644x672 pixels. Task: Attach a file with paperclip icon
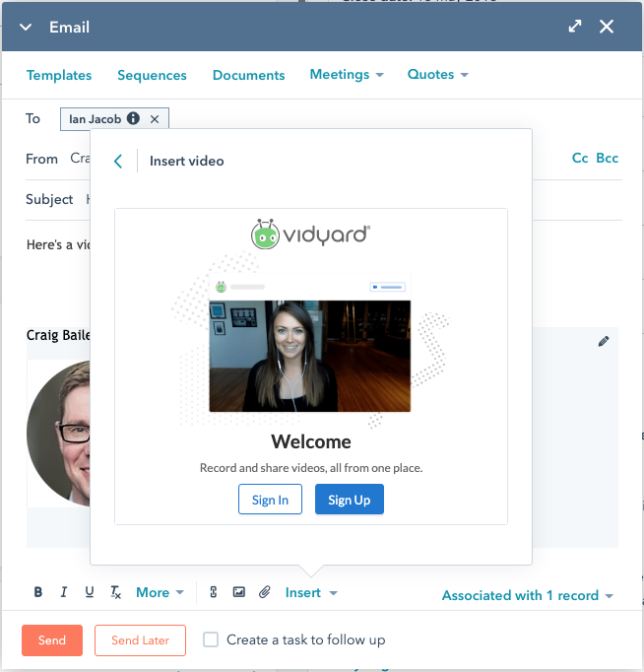click(x=264, y=592)
